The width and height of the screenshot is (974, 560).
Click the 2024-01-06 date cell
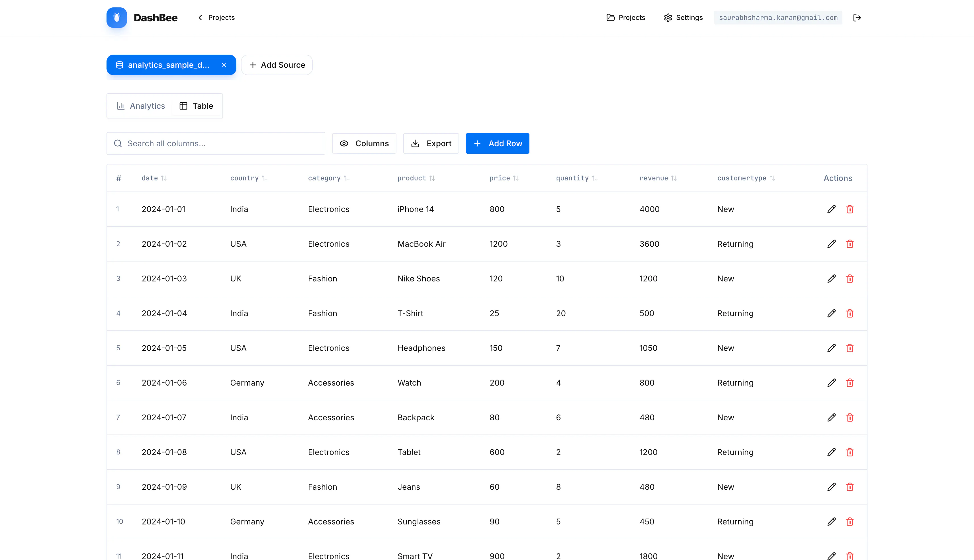click(x=164, y=383)
